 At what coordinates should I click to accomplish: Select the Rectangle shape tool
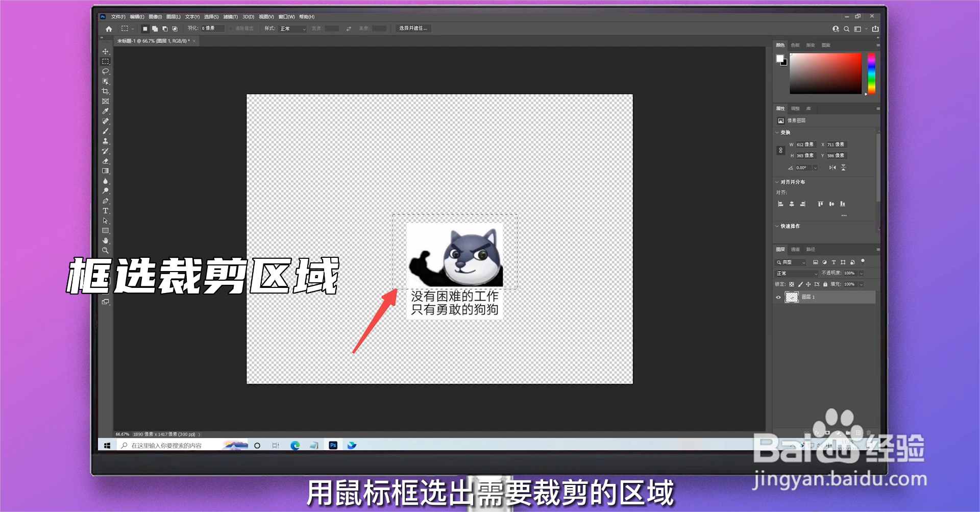(x=106, y=231)
